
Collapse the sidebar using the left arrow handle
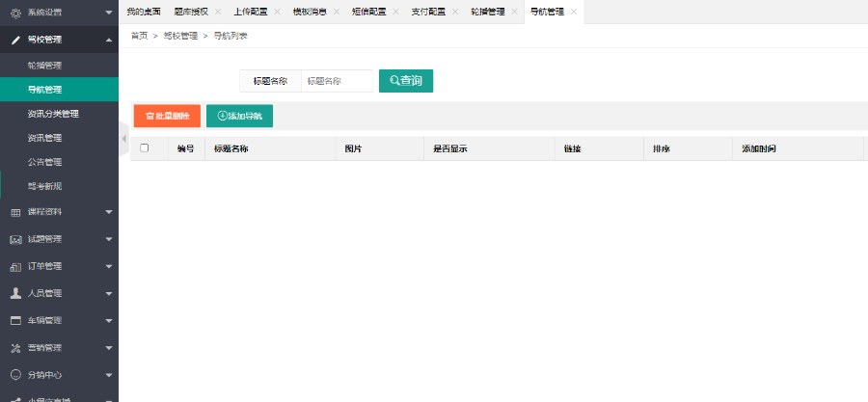click(x=124, y=138)
